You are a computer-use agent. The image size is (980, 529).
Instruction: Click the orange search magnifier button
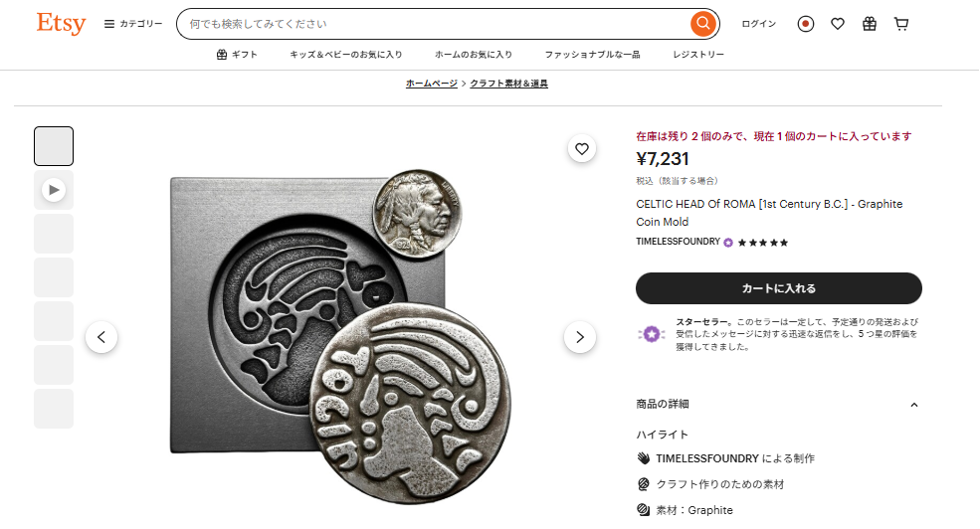703,24
